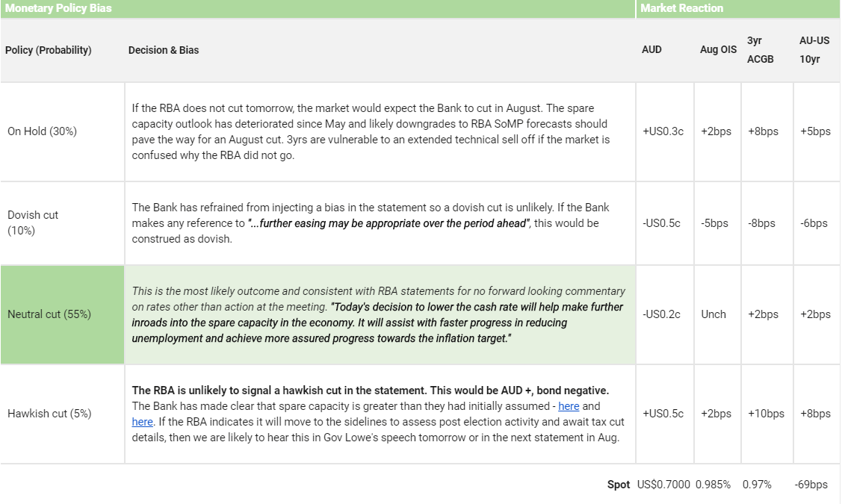The image size is (845, 504).
Task: Select the '-5bps' Aug OIS value
Action: [x=715, y=223]
